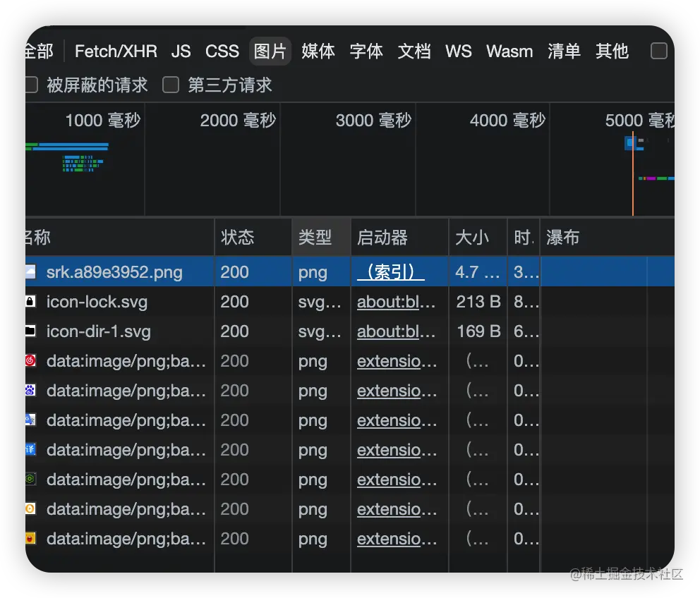
Task: Click the orange circle icon in data:image row
Action: point(30,508)
